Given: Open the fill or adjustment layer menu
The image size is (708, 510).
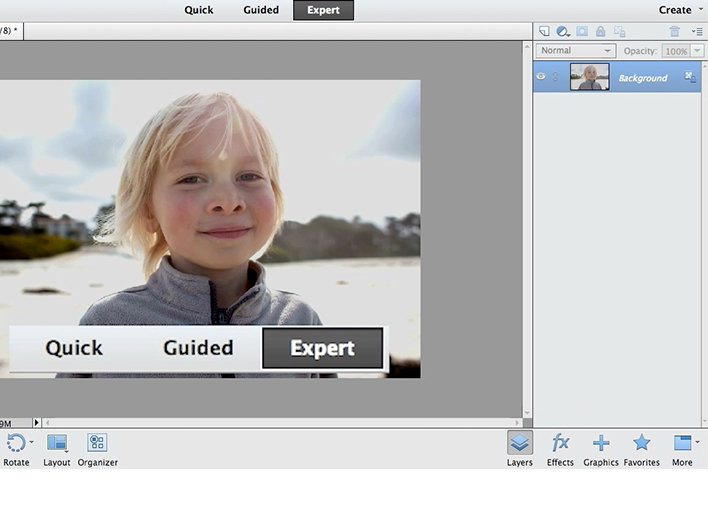Looking at the screenshot, I should (563, 31).
